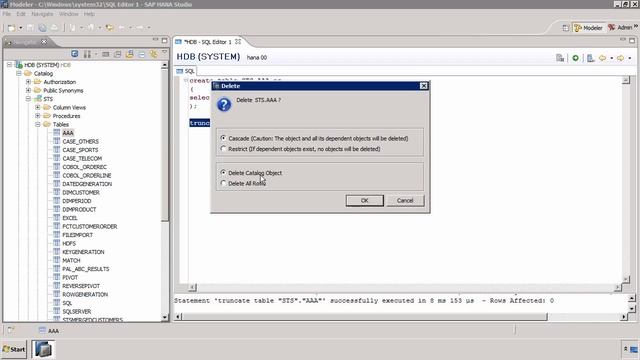Click the Open Perspective icon next to Modeler
This screenshot has height=360, width=640.
click(x=565, y=28)
